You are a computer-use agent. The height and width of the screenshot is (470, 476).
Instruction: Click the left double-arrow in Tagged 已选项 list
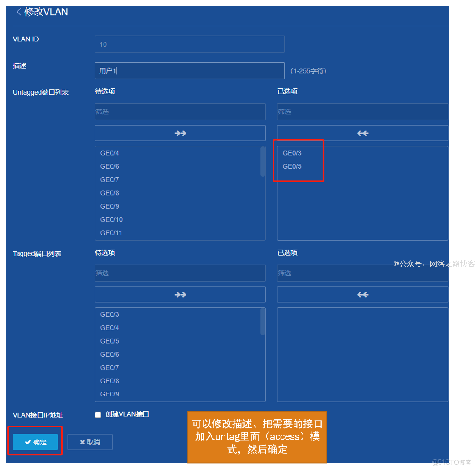pos(363,294)
